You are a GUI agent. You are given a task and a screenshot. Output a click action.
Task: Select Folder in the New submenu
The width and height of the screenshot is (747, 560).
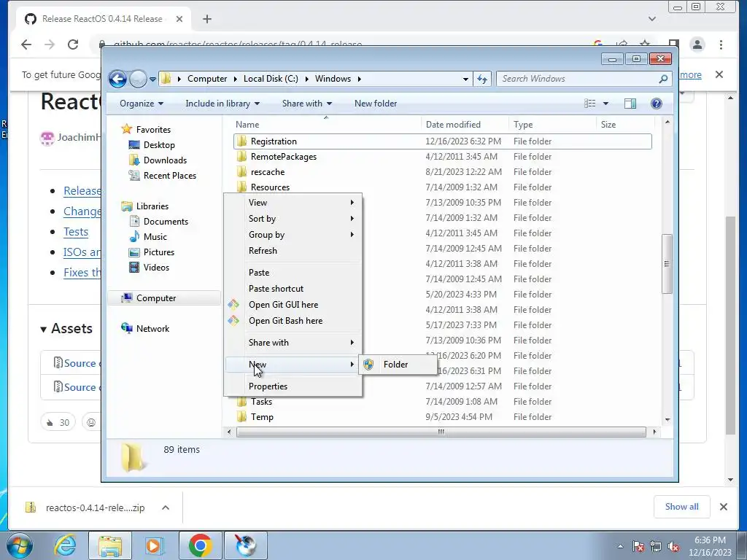coord(398,365)
